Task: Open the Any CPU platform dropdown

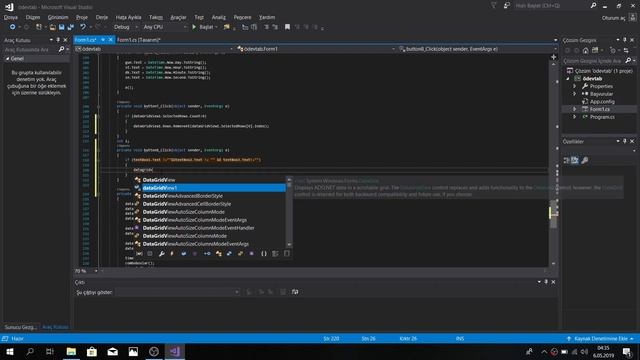Action: pos(164,27)
